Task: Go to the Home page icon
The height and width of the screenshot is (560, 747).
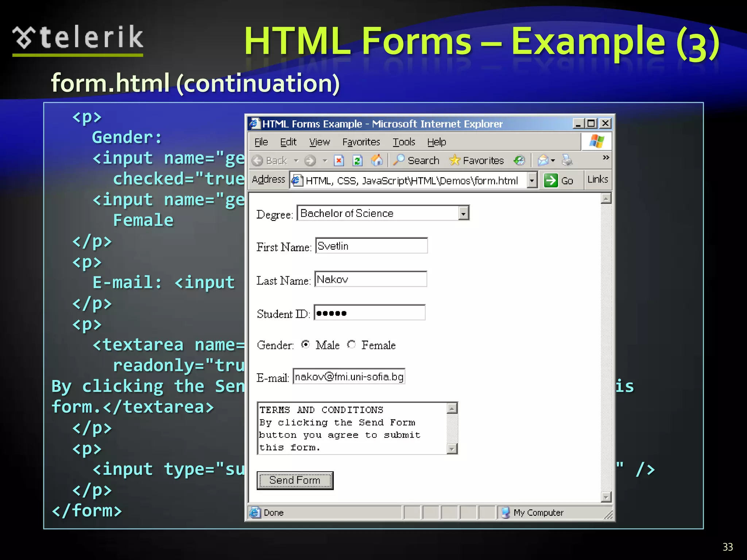Action: (x=376, y=160)
